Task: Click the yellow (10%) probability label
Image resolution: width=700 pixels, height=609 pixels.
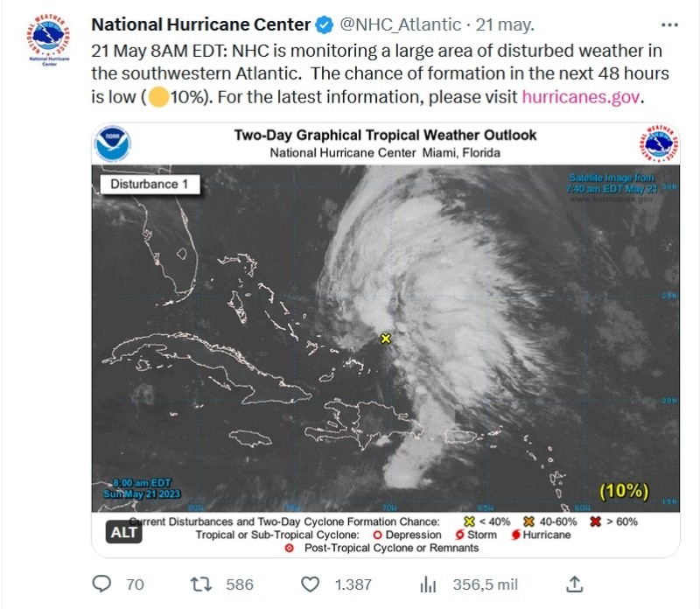Action: [x=623, y=491]
